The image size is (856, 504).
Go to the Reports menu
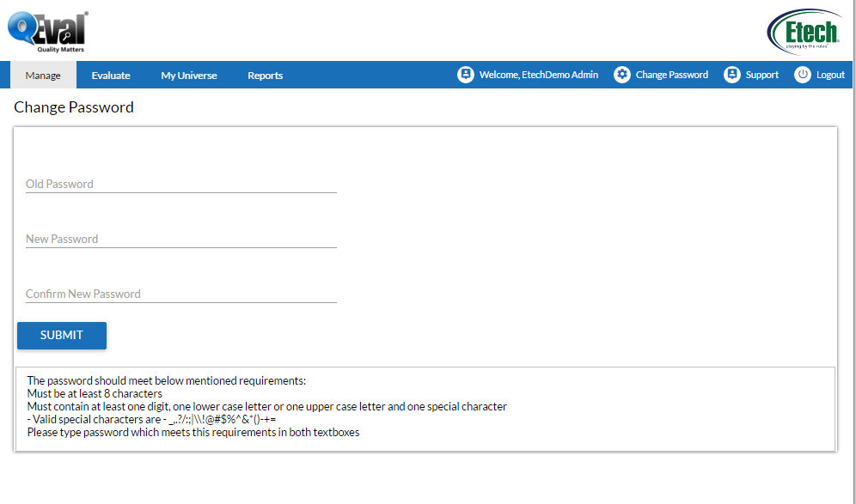[x=265, y=76]
